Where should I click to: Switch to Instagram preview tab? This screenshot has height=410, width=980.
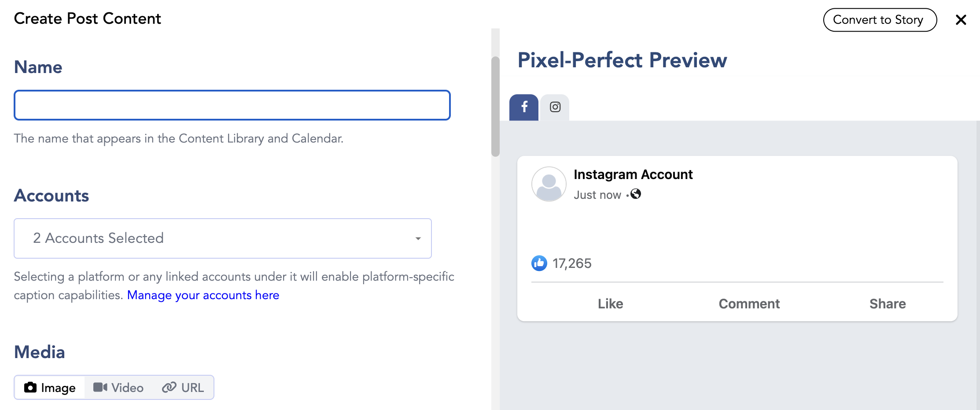(x=555, y=107)
